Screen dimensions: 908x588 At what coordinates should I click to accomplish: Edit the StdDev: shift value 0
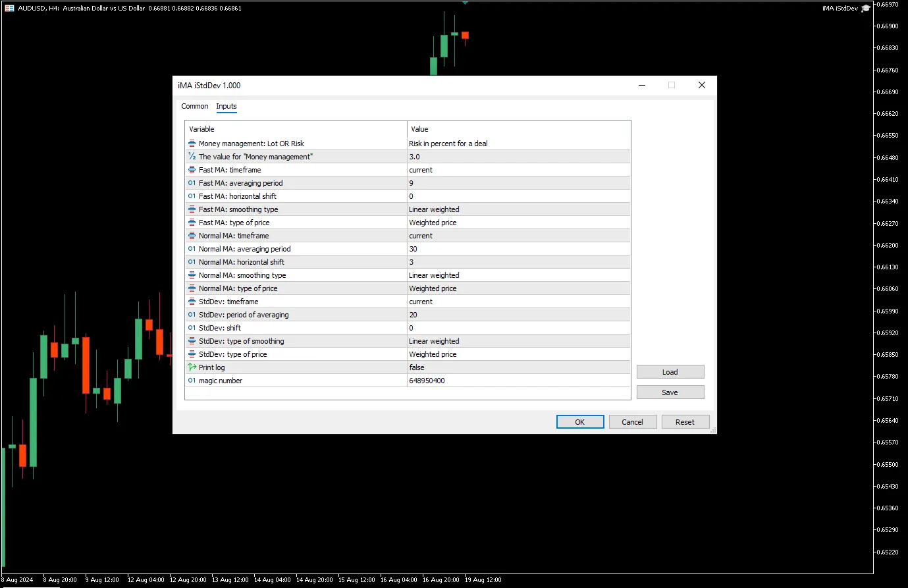519,328
